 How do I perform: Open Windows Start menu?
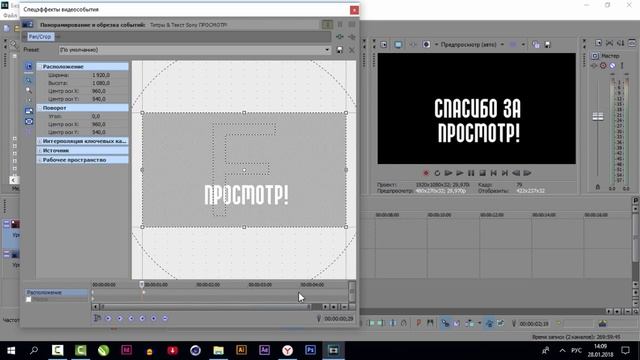coord(11,350)
